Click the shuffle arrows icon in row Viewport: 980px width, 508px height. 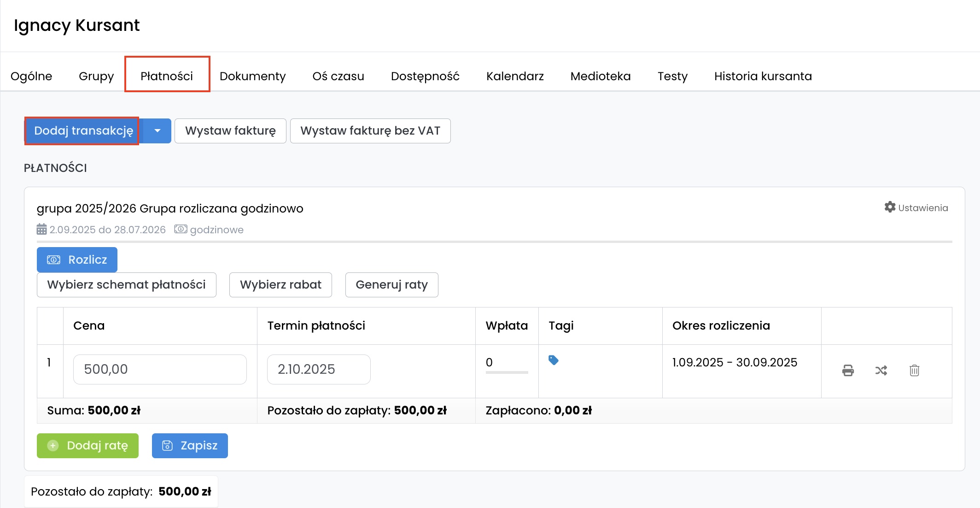881,370
